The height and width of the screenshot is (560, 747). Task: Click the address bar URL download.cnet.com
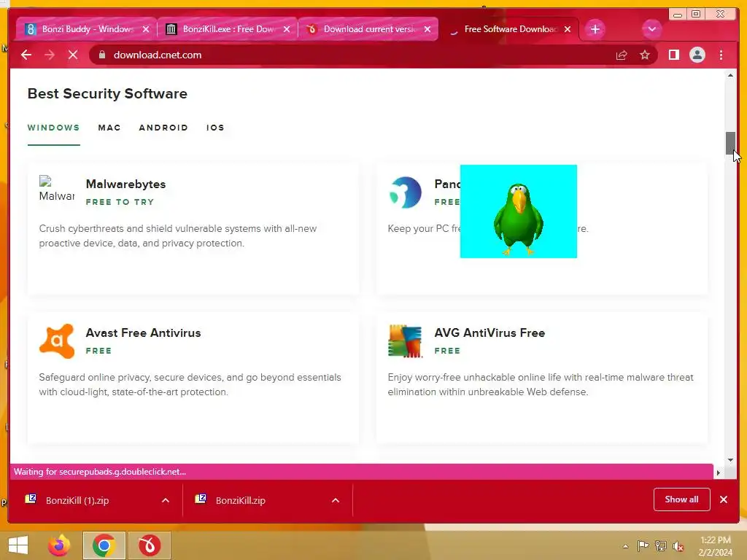click(158, 55)
